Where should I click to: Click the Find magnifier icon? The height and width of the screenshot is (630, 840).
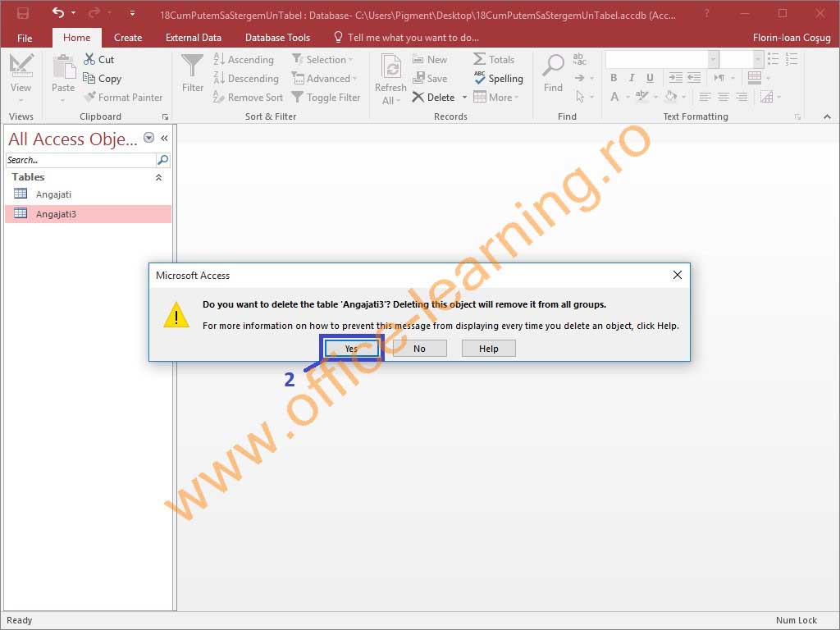[554, 66]
